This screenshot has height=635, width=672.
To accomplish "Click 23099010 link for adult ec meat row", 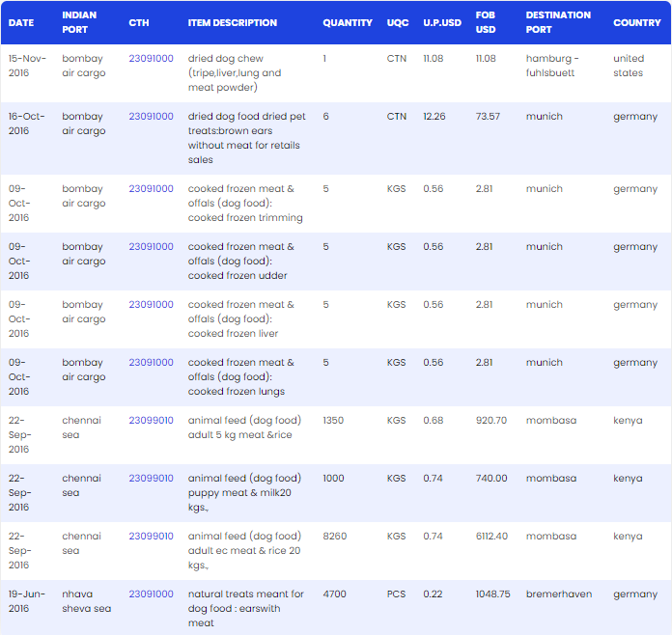I will coord(151,536).
